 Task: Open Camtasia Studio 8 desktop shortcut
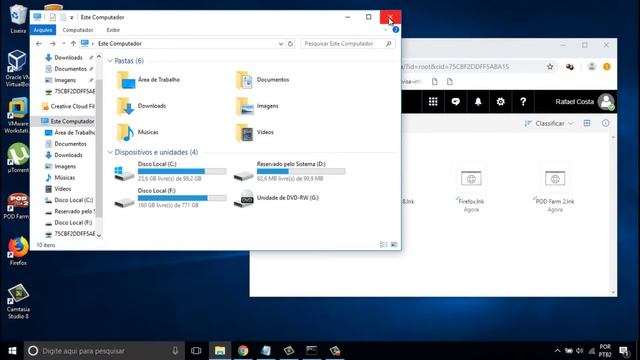tap(18, 301)
